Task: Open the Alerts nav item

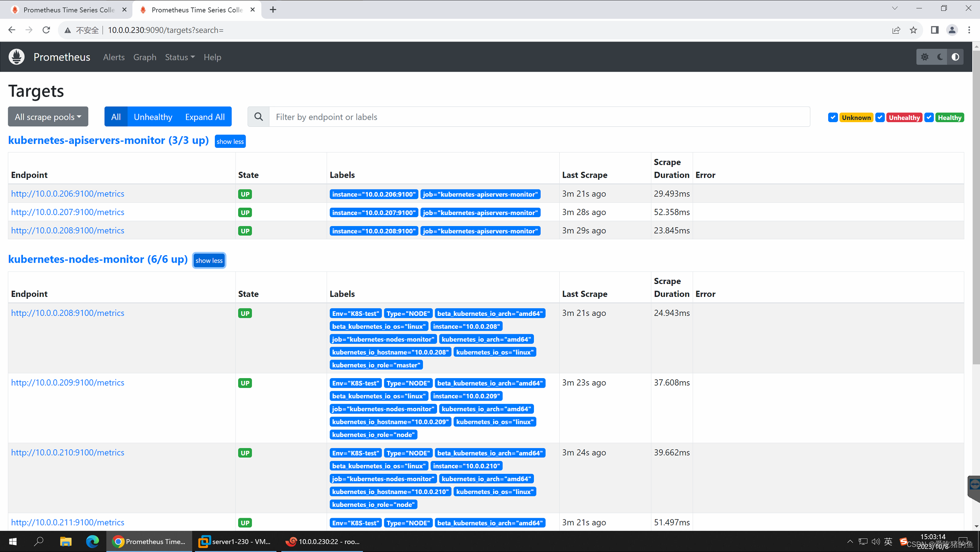Action: click(114, 57)
